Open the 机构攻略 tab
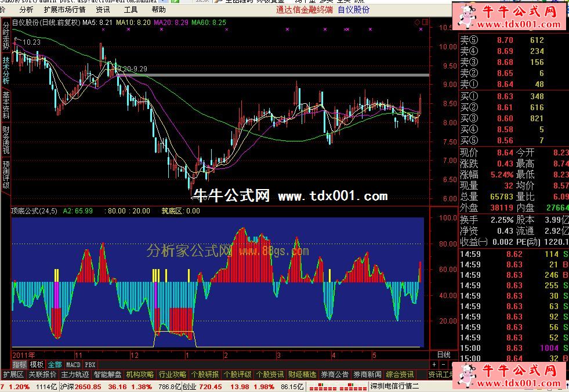 (x=140, y=374)
